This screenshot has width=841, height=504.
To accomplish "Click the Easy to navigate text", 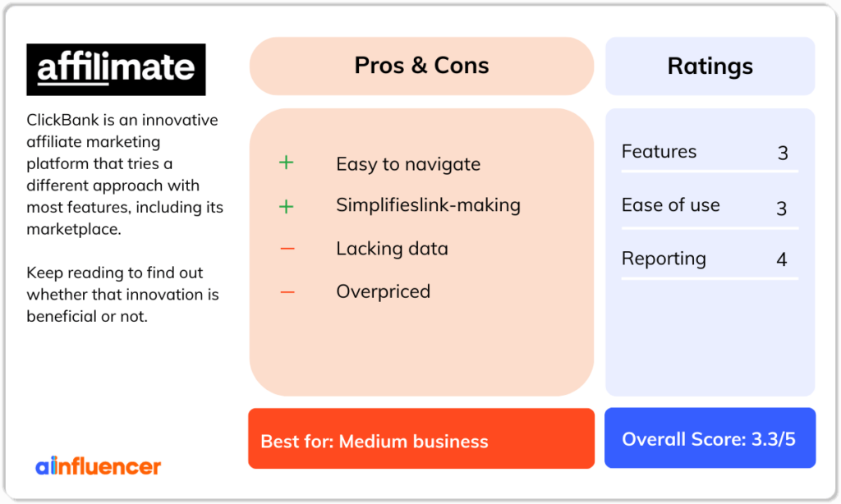I will click(x=408, y=164).
